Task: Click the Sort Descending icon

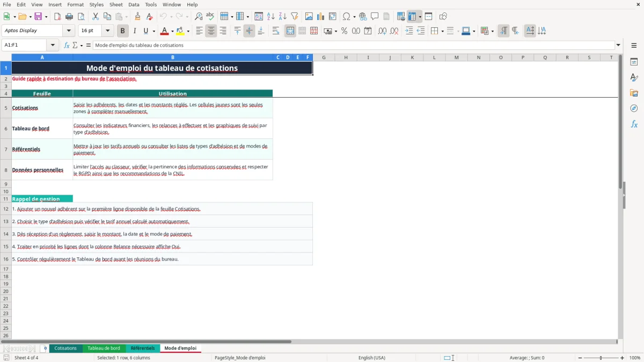Action: [283, 17]
